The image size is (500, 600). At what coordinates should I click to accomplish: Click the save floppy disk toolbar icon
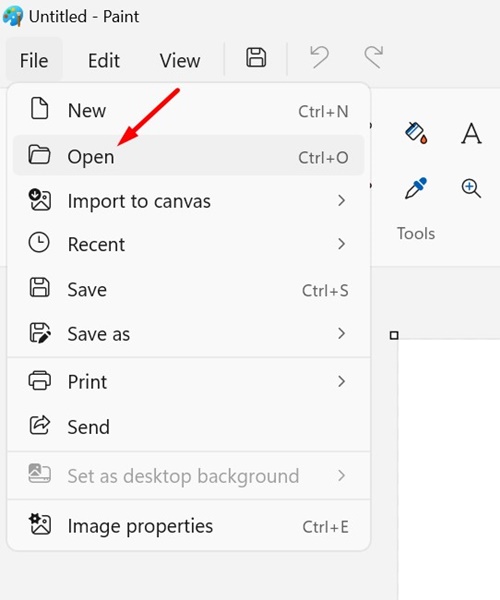(x=256, y=58)
